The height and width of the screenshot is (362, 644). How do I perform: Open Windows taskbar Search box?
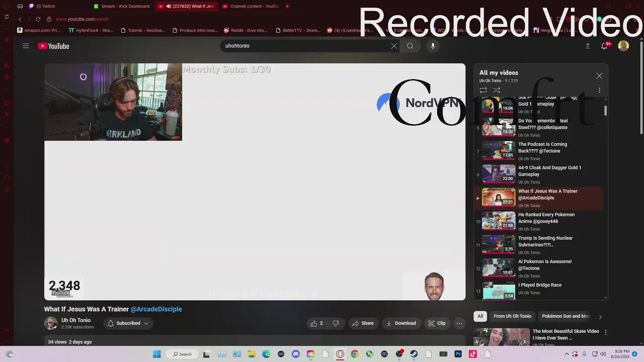[x=182, y=354]
